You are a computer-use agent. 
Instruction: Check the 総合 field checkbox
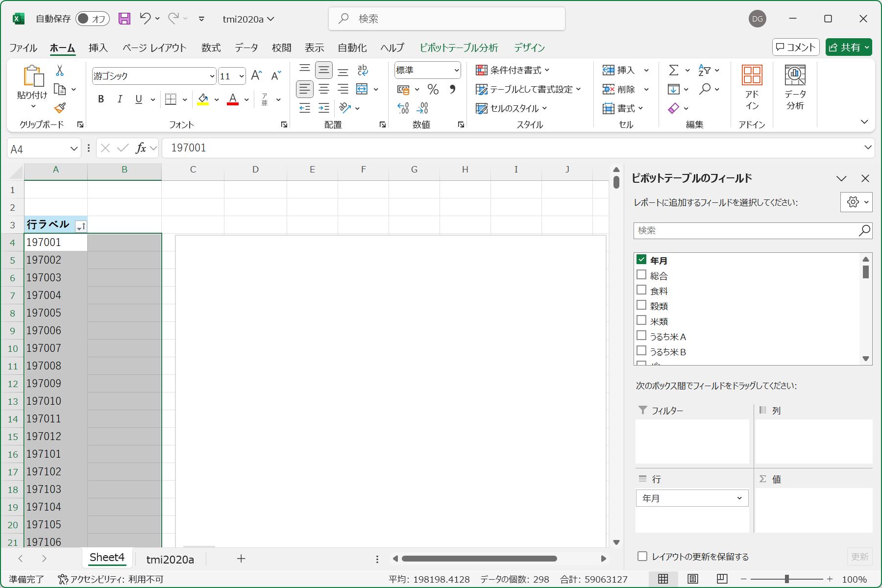(x=641, y=274)
